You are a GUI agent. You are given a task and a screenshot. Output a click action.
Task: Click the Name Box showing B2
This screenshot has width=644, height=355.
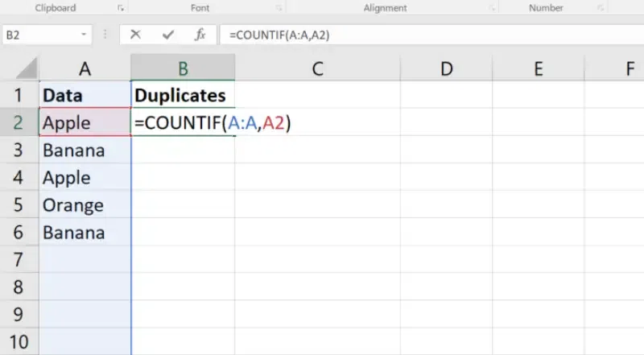coord(36,35)
